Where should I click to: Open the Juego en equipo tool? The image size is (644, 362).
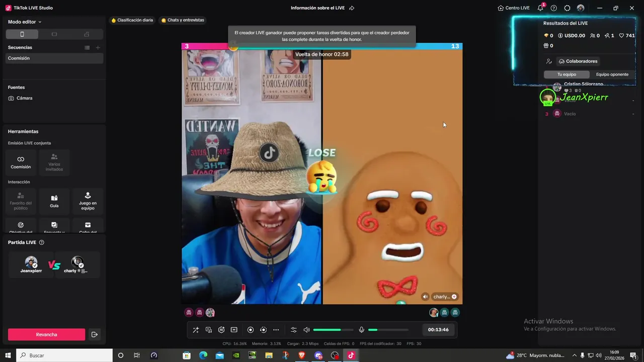pyautogui.click(x=88, y=201)
